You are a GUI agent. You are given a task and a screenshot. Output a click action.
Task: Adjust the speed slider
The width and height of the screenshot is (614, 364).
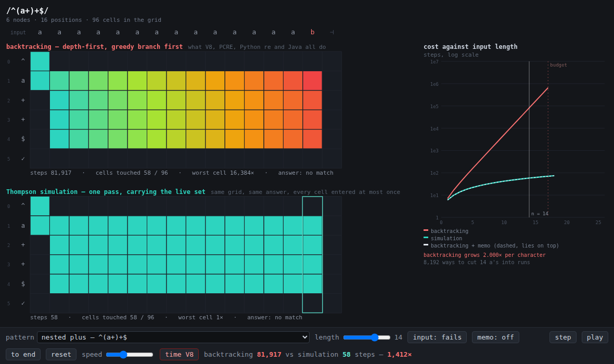(130, 355)
